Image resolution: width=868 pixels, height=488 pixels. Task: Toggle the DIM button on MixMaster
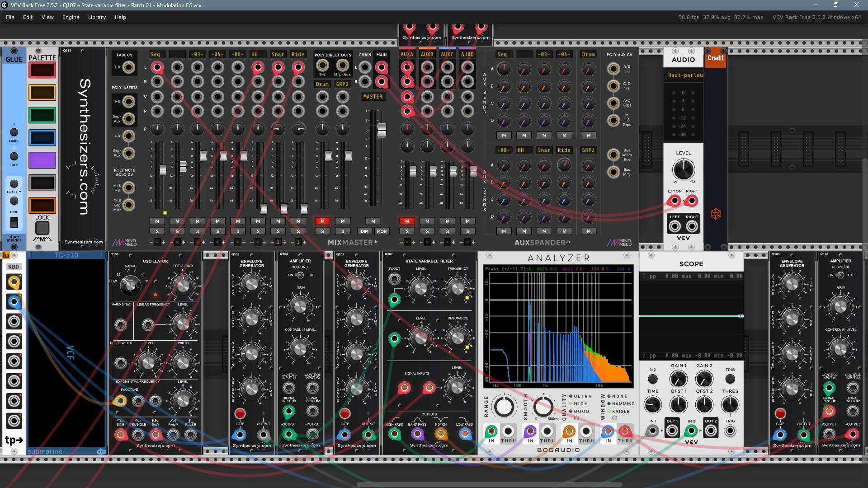click(364, 231)
